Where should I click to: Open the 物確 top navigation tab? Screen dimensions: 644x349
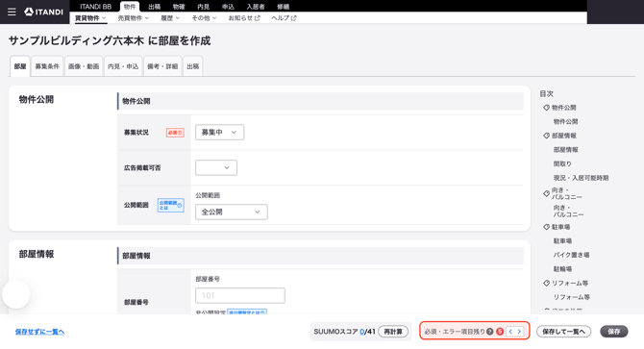tap(179, 7)
